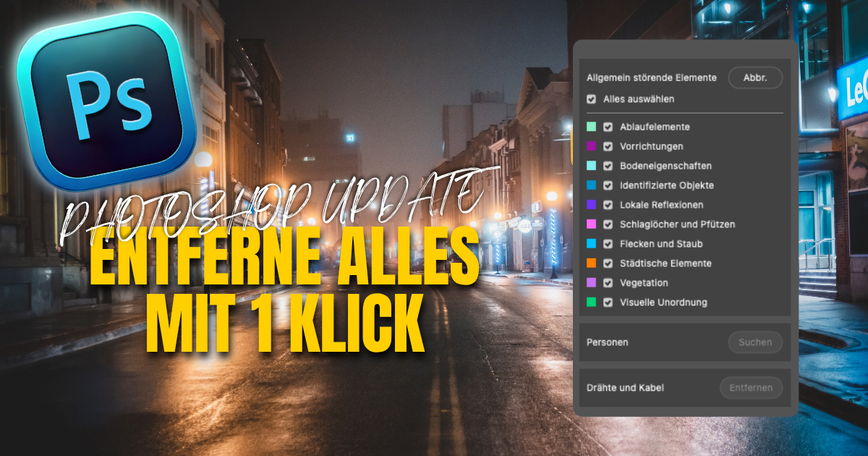This screenshot has height=456, width=868.
Task: Click the Ablaufelemente label text
Action: click(x=655, y=127)
